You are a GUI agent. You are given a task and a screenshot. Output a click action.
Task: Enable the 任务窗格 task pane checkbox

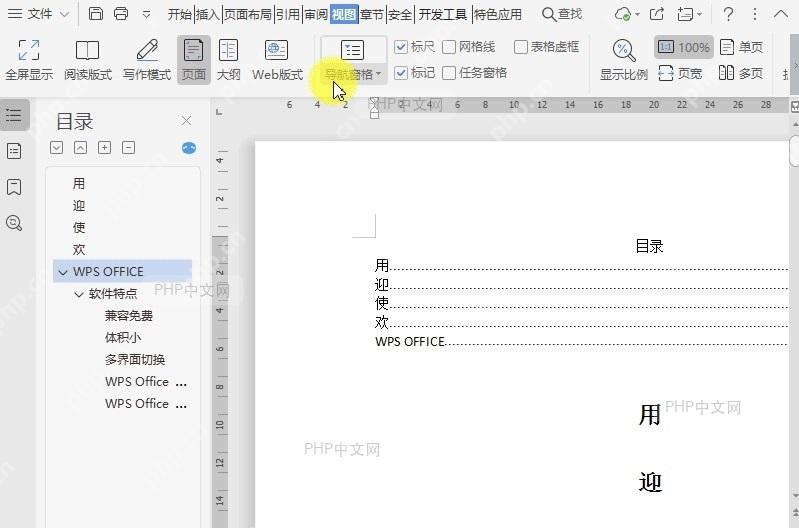449,73
